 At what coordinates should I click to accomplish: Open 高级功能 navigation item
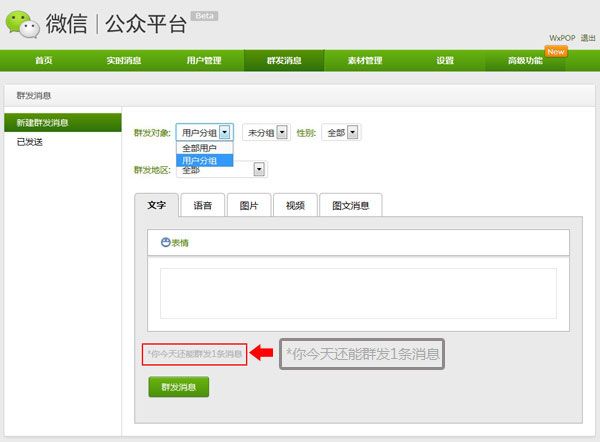[525, 60]
